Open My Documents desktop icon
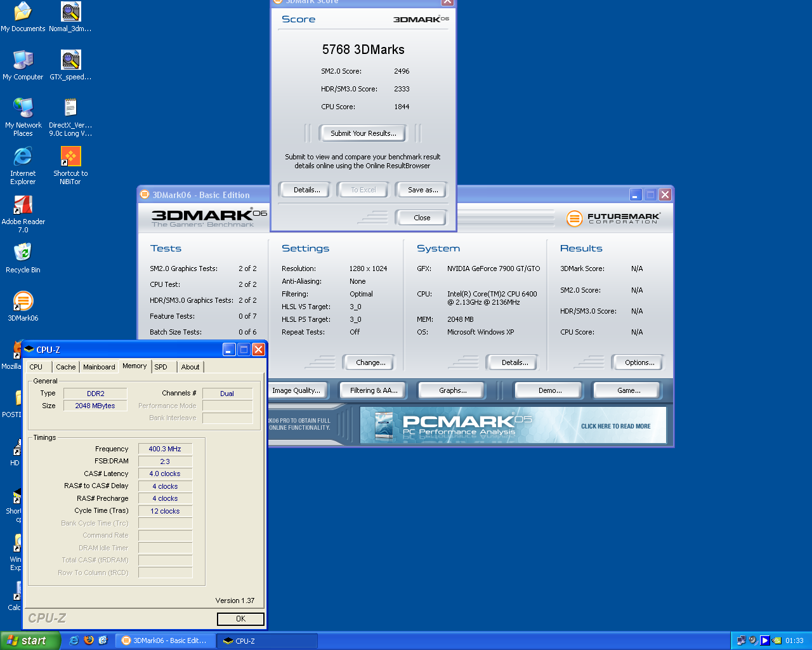Screen dimensions: 812x650 [x=23, y=17]
